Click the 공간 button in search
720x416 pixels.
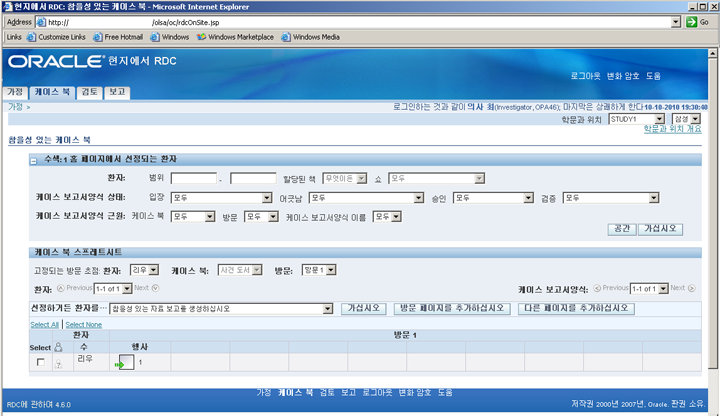point(621,229)
